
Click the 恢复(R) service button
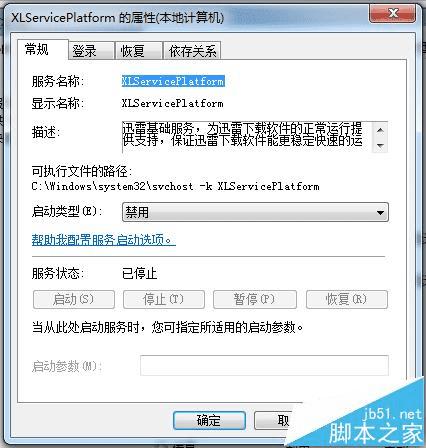347,299
